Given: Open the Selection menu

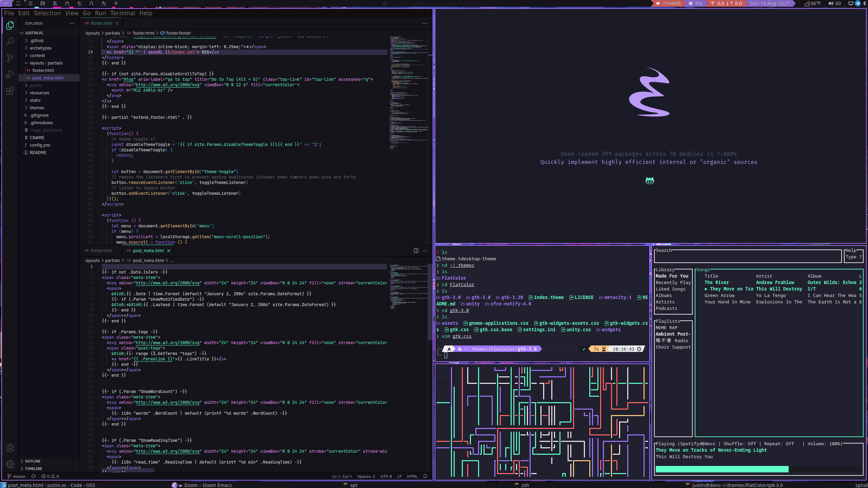Looking at the screenshot, I should point(47,13).
